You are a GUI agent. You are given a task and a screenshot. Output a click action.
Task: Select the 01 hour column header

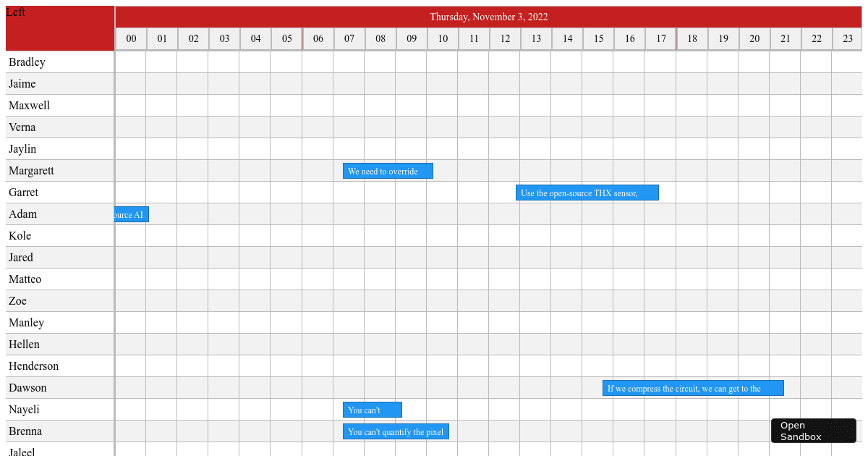[162, 39]
